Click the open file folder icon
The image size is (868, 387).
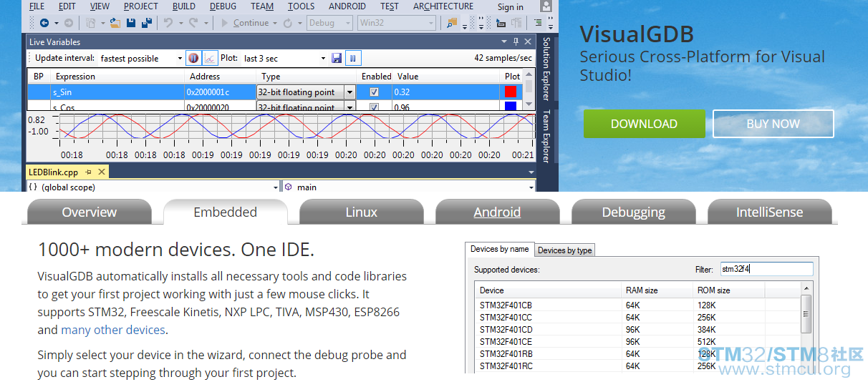tap(115, 23)
